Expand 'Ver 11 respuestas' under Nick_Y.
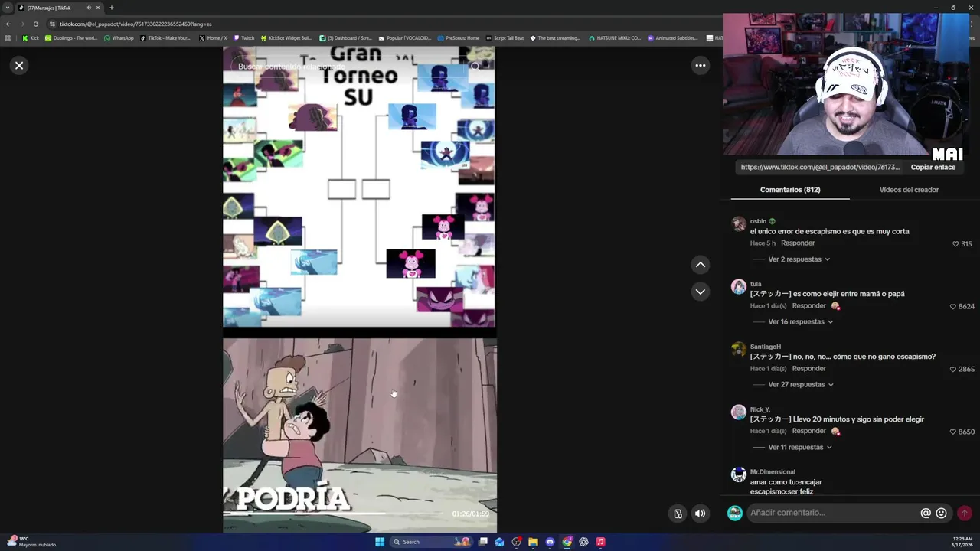Screen dimensions: 980x551 (x=799, y=448)
